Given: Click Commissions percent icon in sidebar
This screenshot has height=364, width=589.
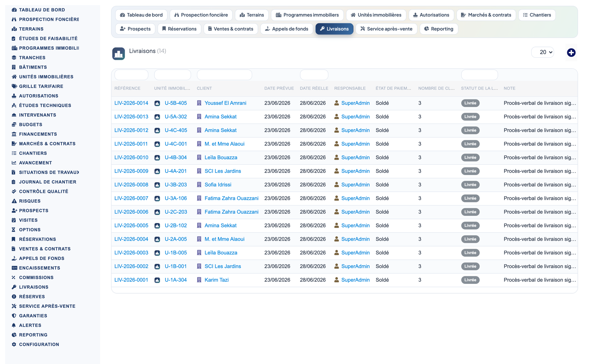Looking at the screenshot, I should click(14, 278).
